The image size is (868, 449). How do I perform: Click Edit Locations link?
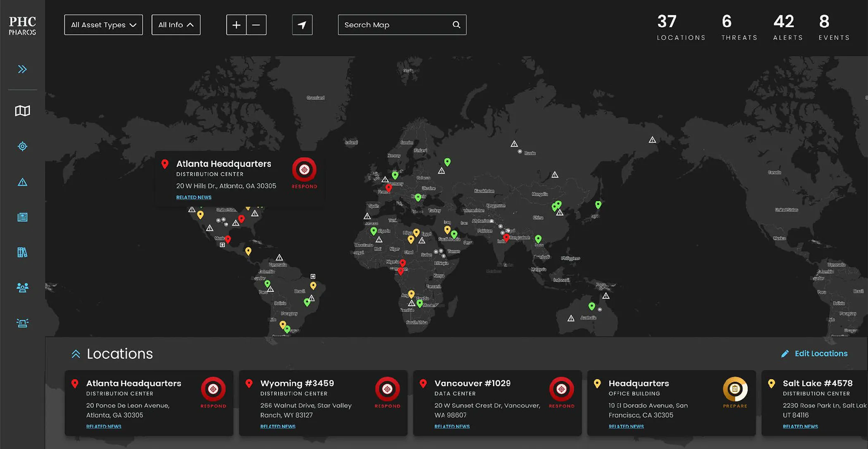coord(820,354)
